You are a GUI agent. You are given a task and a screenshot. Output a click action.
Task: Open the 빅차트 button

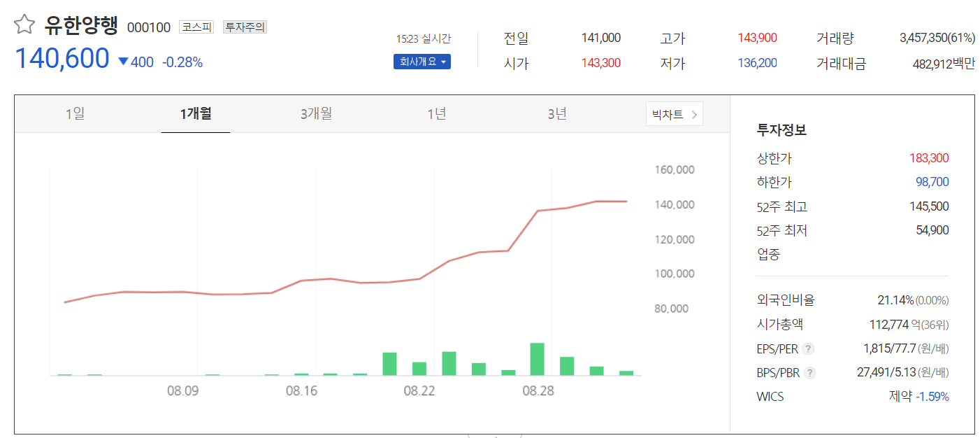pos(674,115)
